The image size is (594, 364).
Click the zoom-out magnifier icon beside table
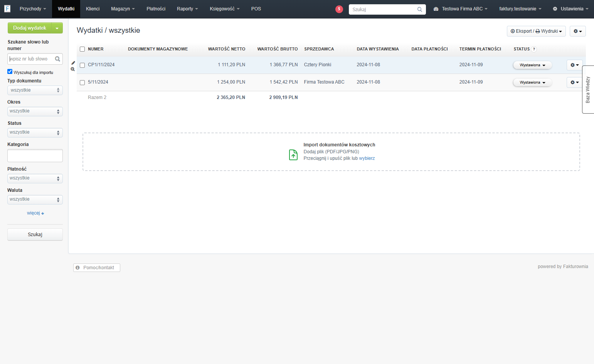click(72, 69)
